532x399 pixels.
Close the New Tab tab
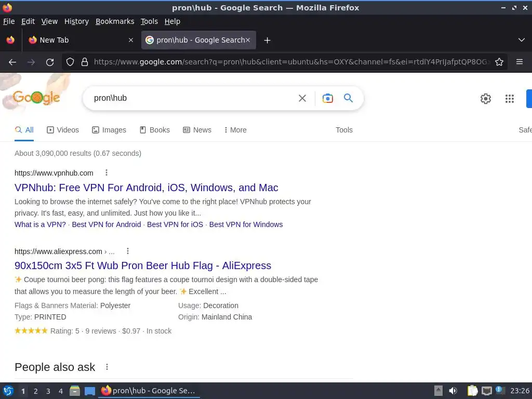tap(130, 40)
